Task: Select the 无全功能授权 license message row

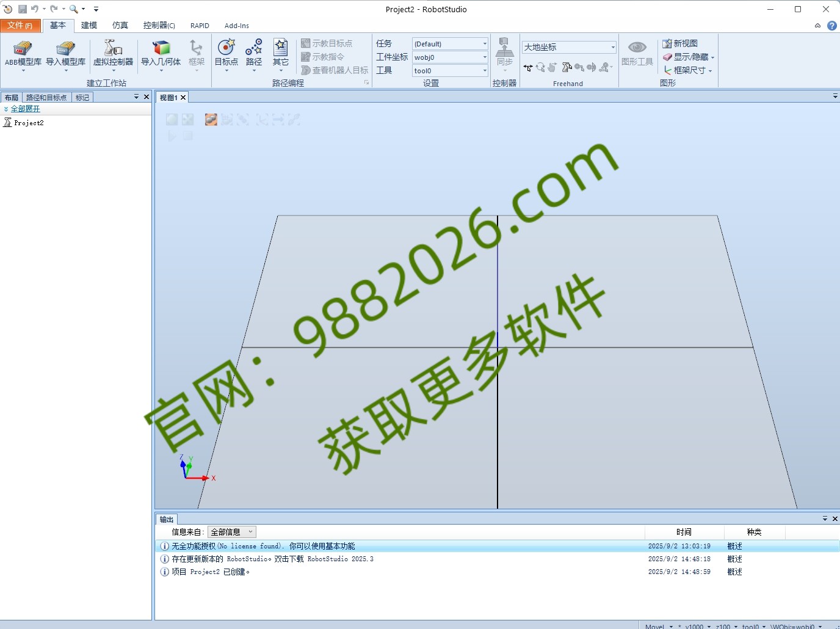Action: (497, 546)
